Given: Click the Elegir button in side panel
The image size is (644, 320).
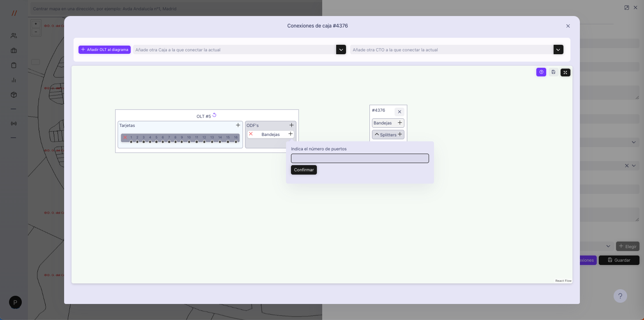Looking at the screenshot, I should click(628, 246).
